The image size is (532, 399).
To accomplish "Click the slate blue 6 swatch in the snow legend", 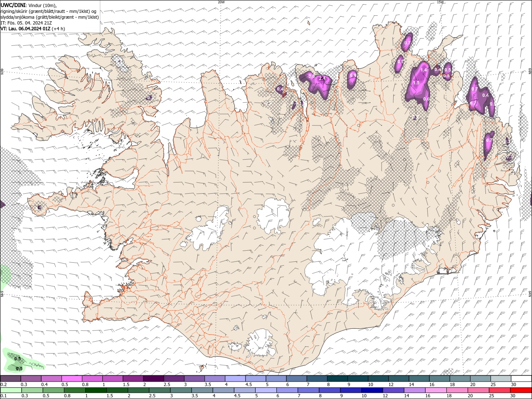I will (x=296, y=379).
